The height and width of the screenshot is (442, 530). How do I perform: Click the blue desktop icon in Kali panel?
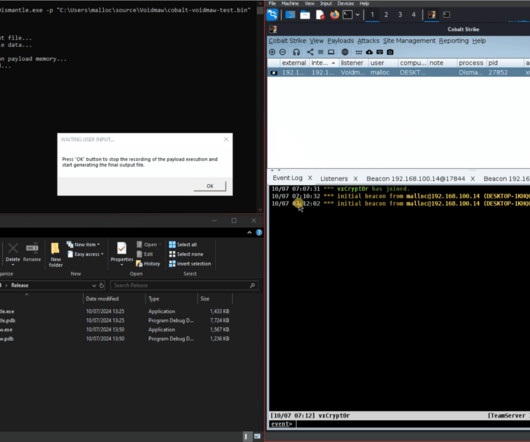pyautogui.click(x=290, y=15)
